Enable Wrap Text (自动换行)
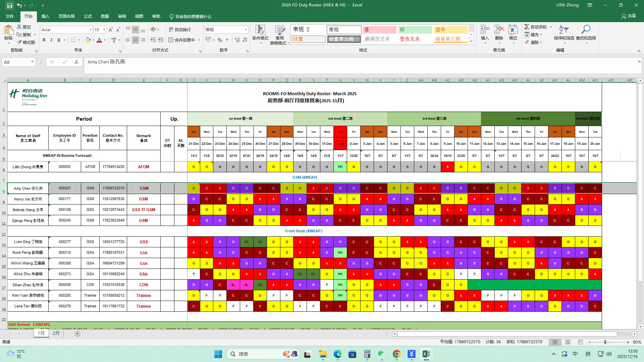Screen dimensions: 644x362 coord(180,29)
